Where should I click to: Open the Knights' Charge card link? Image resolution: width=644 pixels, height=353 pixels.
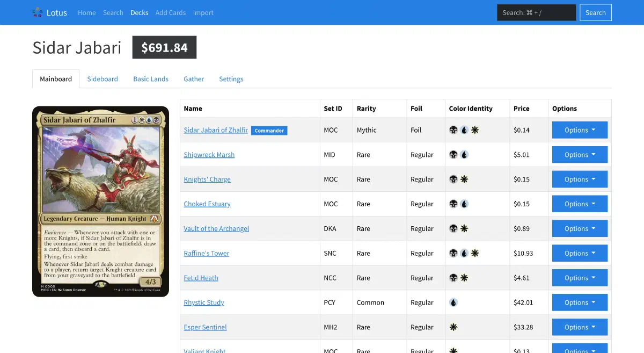point(207,179)
